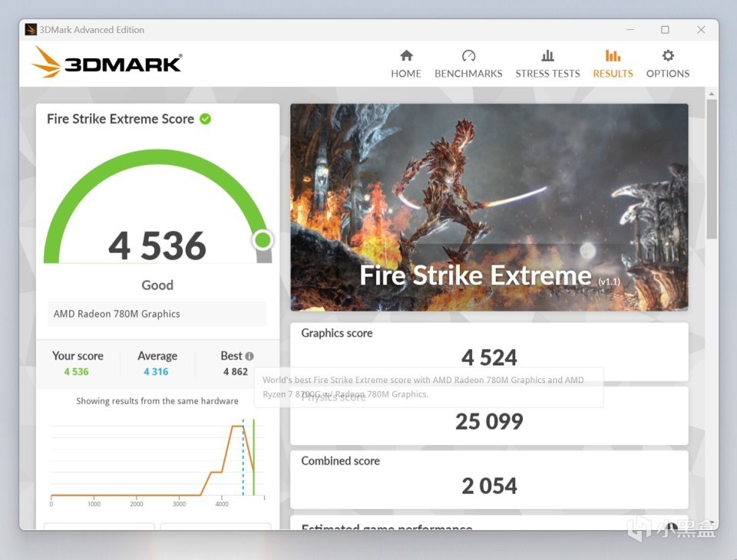This screenshot has width=737, height=560.
Task: Click the info icon next to Best
Action: point(249,356)
